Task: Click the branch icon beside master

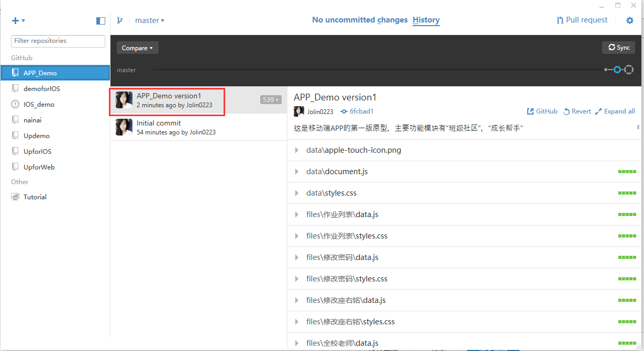Action: pyautogui.click(x=120, y=20)
